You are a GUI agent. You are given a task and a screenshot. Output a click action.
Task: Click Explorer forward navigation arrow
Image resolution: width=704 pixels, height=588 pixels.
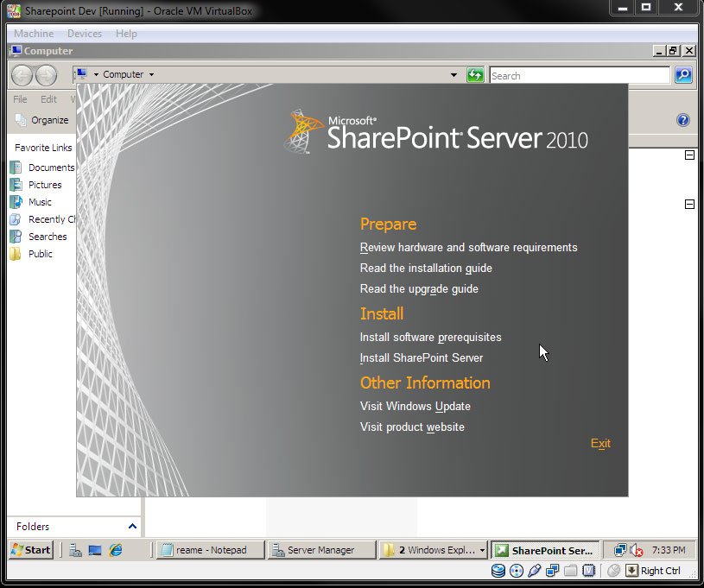tap(47, 75)
